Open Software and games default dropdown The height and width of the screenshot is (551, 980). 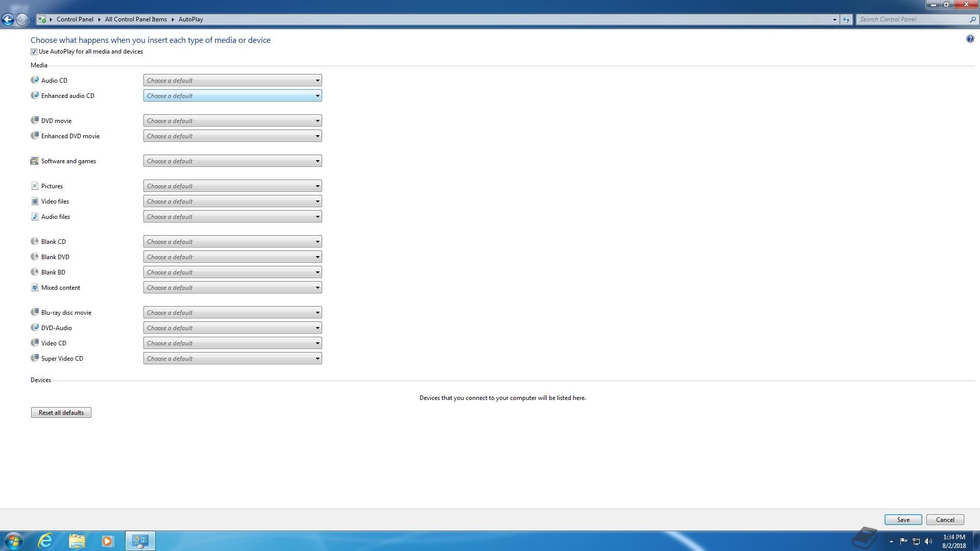[233, 161]
